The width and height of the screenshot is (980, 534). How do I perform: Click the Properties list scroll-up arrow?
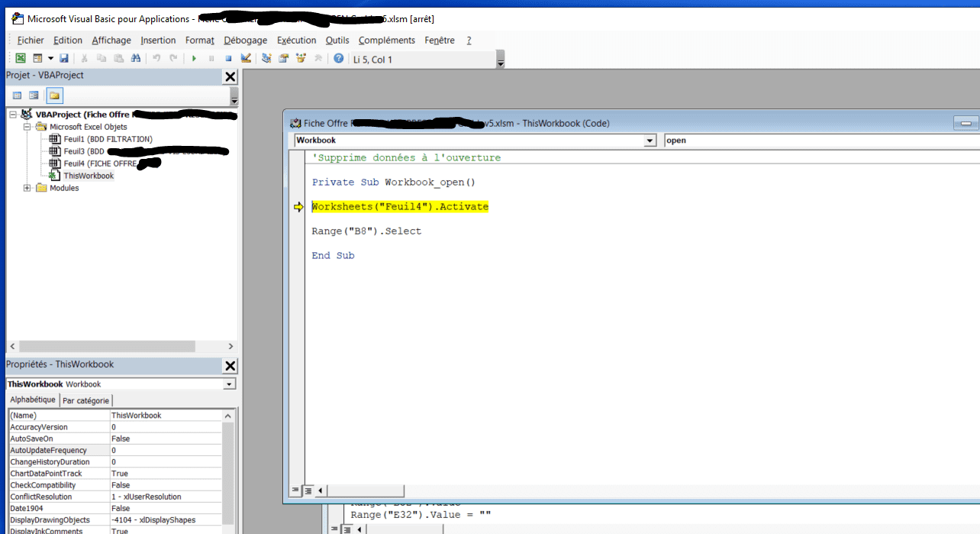click(227, 416)
